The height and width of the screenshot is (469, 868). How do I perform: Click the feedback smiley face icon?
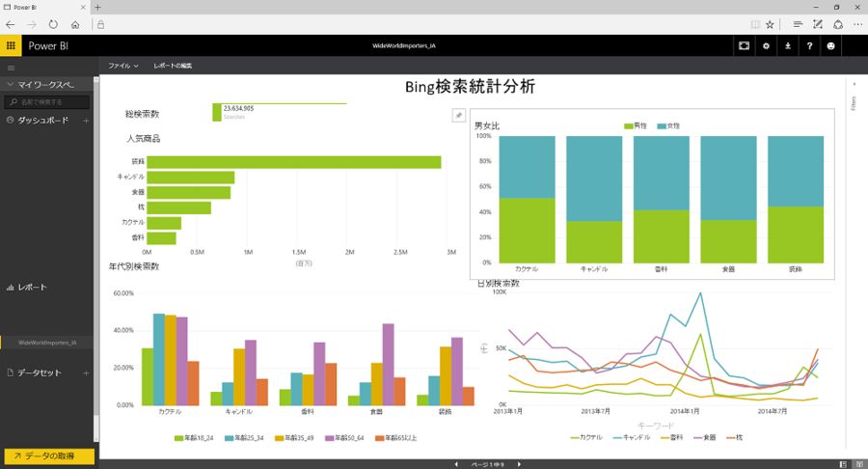pos(832,45)
